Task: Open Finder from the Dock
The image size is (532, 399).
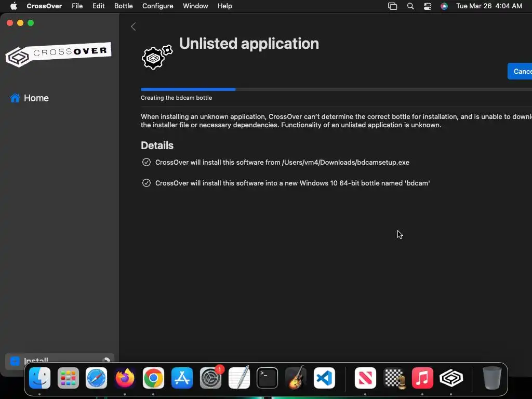Action: (x=39, y=378)
